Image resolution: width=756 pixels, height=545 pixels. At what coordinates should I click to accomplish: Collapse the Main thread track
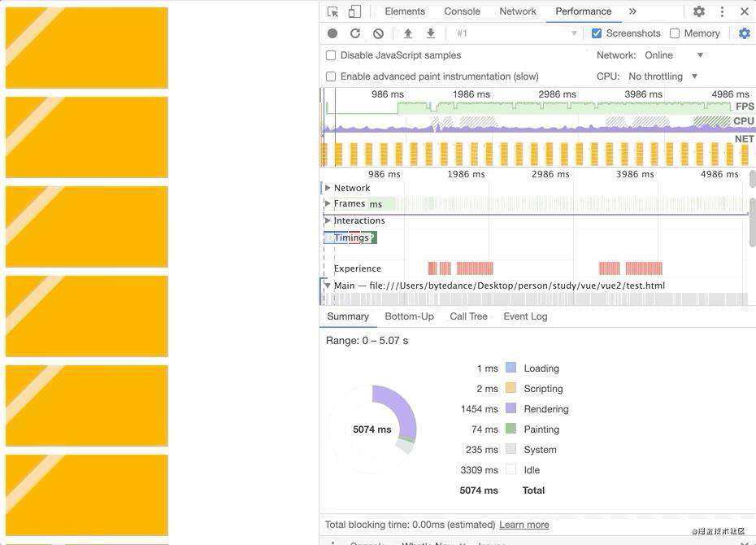click(328, 286)
